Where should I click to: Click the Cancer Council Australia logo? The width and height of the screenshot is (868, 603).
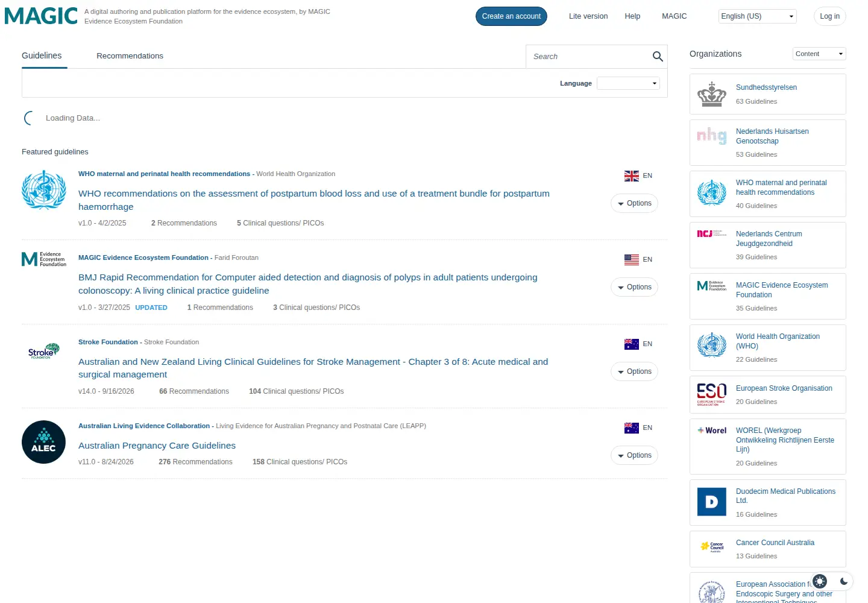click(x=712, y=546)
